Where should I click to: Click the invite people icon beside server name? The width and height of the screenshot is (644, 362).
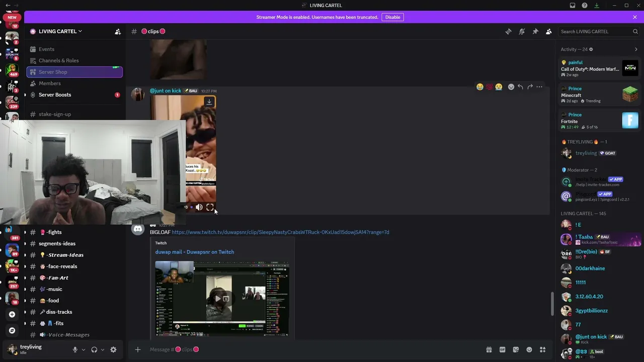[x=118, y=31]
